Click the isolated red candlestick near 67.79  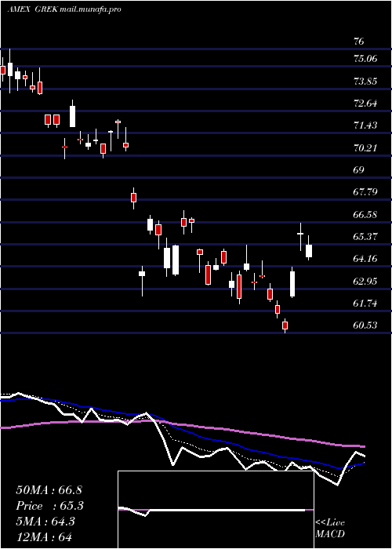pos(133,198)
